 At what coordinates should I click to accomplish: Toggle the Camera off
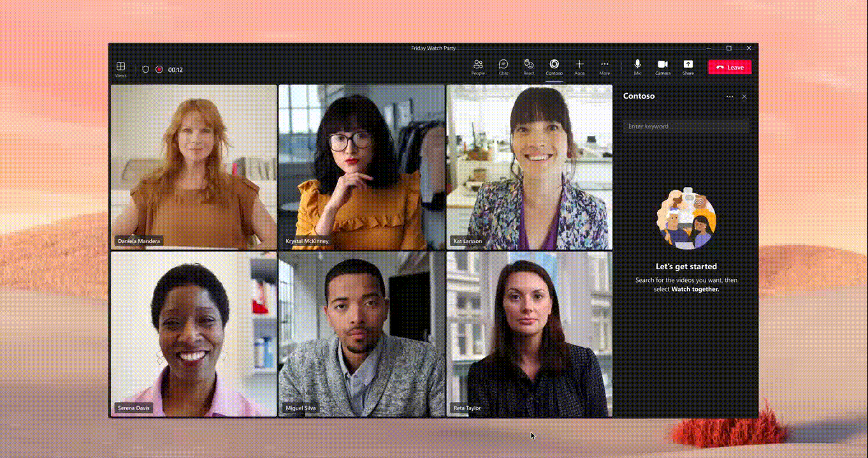point(663,66)
